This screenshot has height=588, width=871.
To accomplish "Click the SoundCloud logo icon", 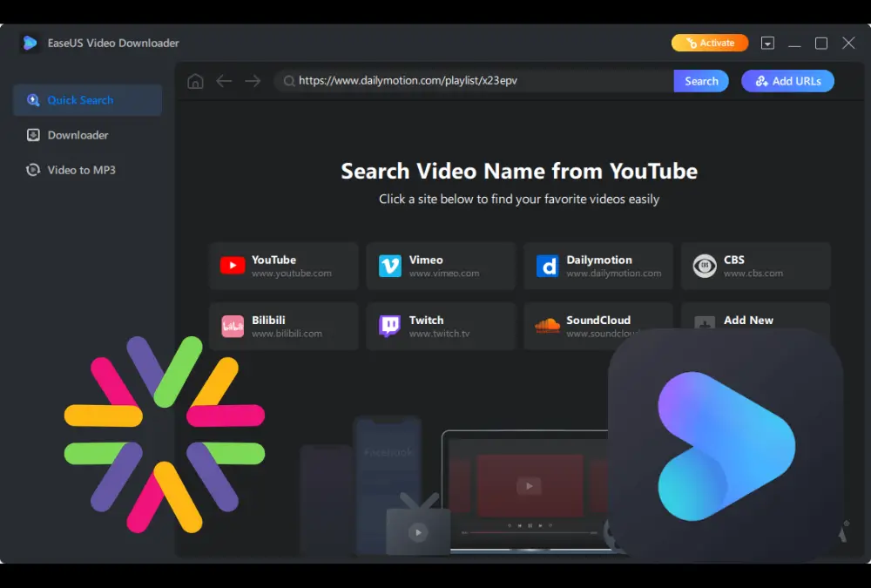I will coord(547,326).
